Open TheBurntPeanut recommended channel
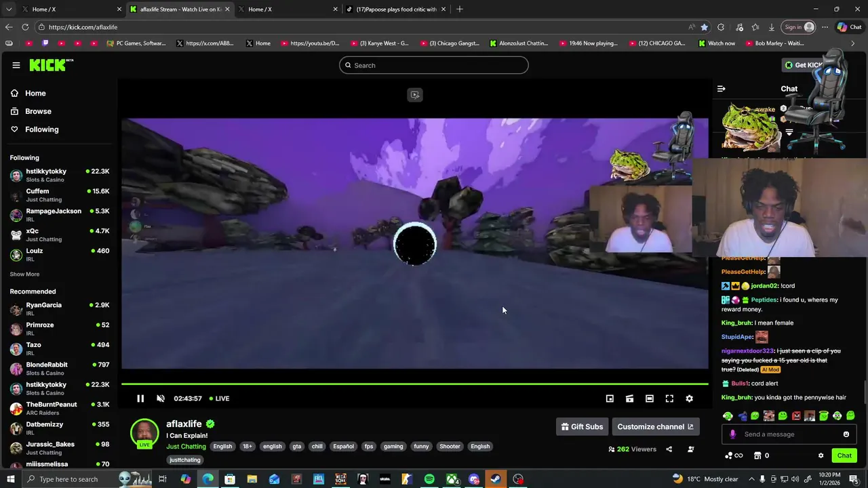This screenshot has height=488, width=868. click(x=60, y=408)
